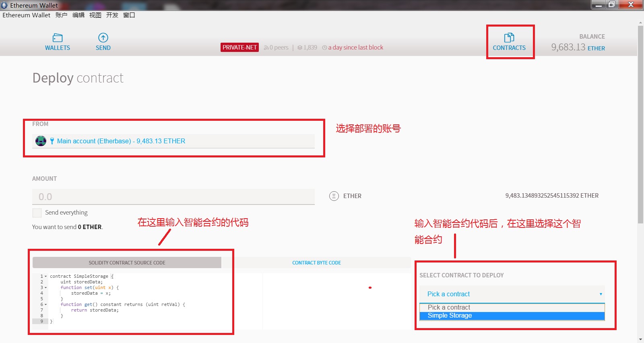Choose Simple Storage from the contract list
644x343 pixels.
(x=512, y=316)
